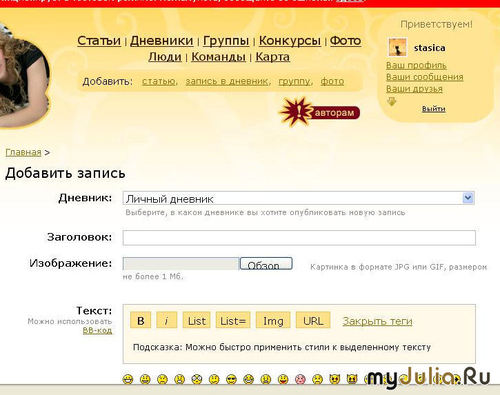Click stasica user avatar icon
The image size is (500, 395).
(397, 47)
